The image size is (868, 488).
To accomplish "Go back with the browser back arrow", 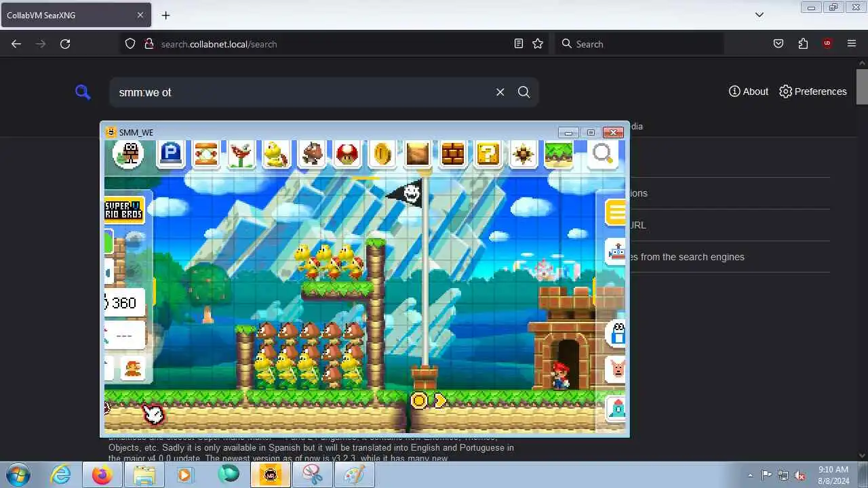I will click(16, 43).
